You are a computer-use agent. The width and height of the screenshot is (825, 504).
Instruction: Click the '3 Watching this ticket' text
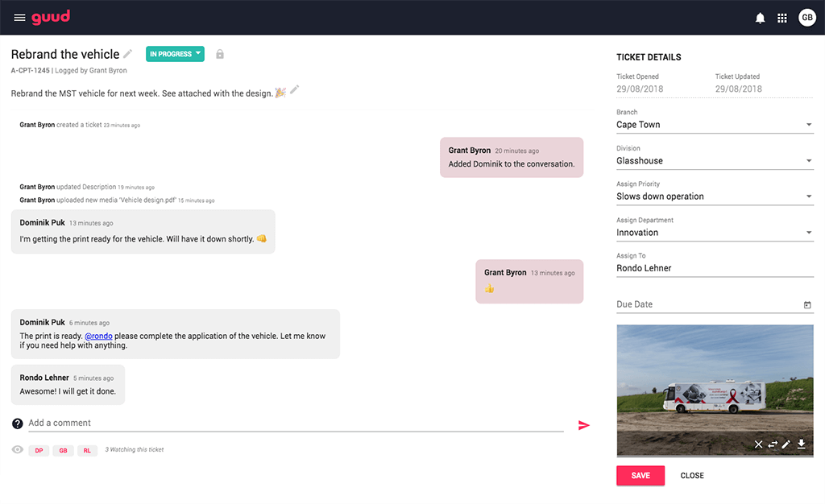pos(135,450)
